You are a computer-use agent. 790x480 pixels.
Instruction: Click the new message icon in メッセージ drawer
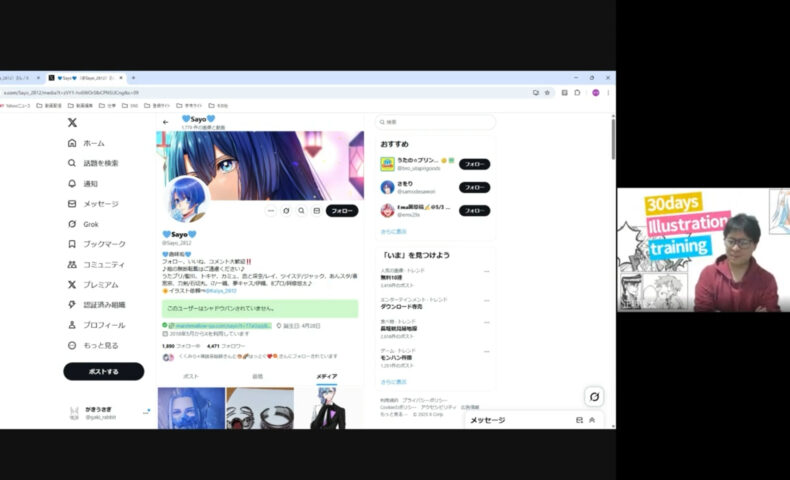(579, 420)
